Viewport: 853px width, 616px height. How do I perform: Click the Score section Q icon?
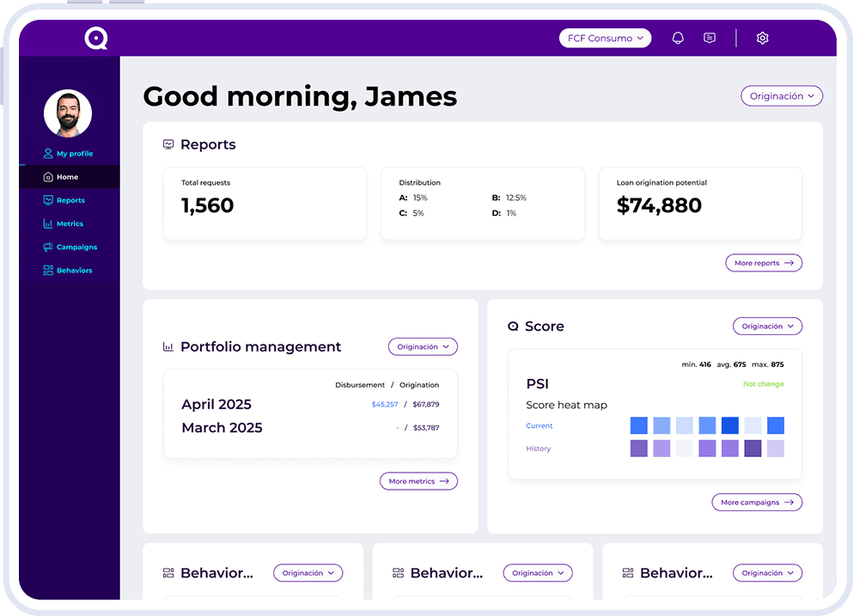pyautogui.click(x=513, y=326)
